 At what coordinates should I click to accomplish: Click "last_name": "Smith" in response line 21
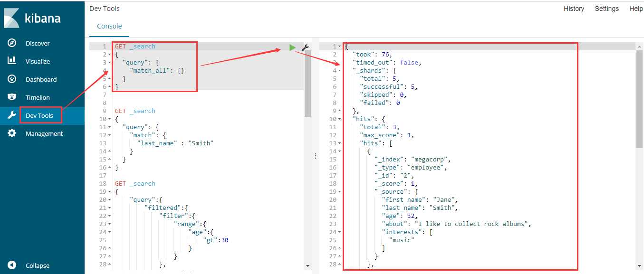point(420,208)
